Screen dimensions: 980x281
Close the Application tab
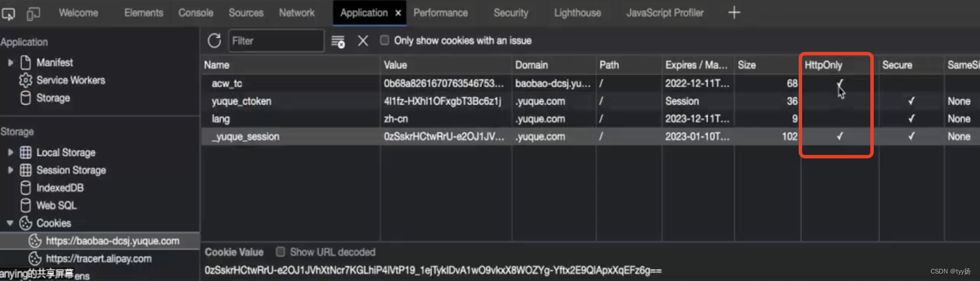398,13
